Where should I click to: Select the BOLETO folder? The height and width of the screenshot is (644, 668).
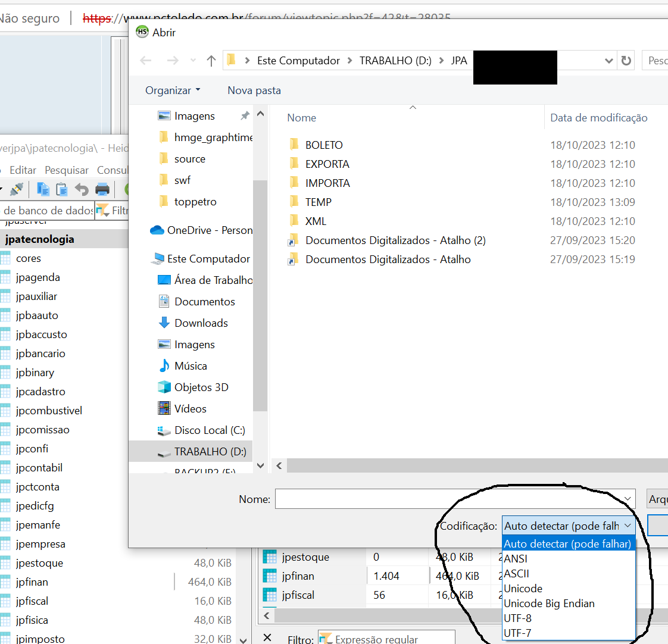click(x=324, y=145)
